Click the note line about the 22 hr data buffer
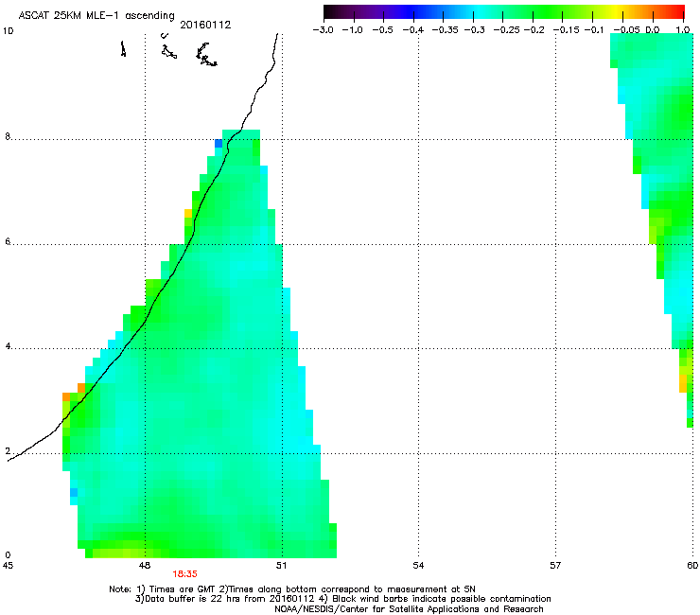This screenshot has width=700, height=615. tap(342, 599)
